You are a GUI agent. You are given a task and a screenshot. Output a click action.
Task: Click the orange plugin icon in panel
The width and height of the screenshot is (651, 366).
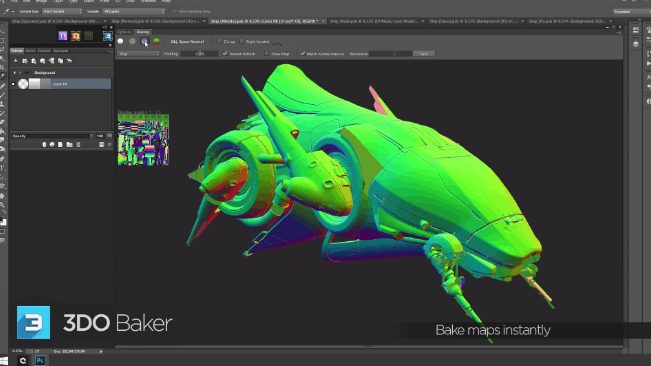tap(75, 36)
